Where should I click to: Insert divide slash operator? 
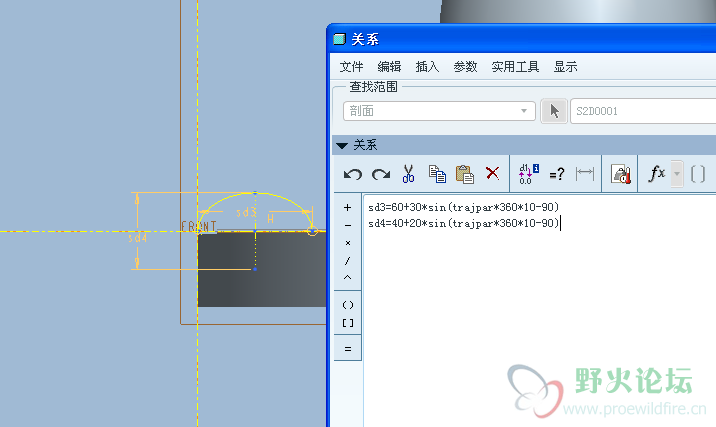pos(347,261)
